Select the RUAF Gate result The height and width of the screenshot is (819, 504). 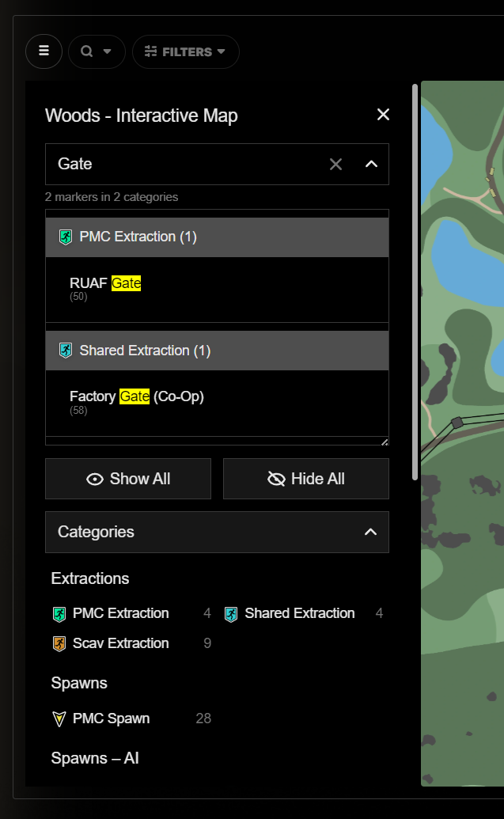pyautogui.click(x=218, y=290)
